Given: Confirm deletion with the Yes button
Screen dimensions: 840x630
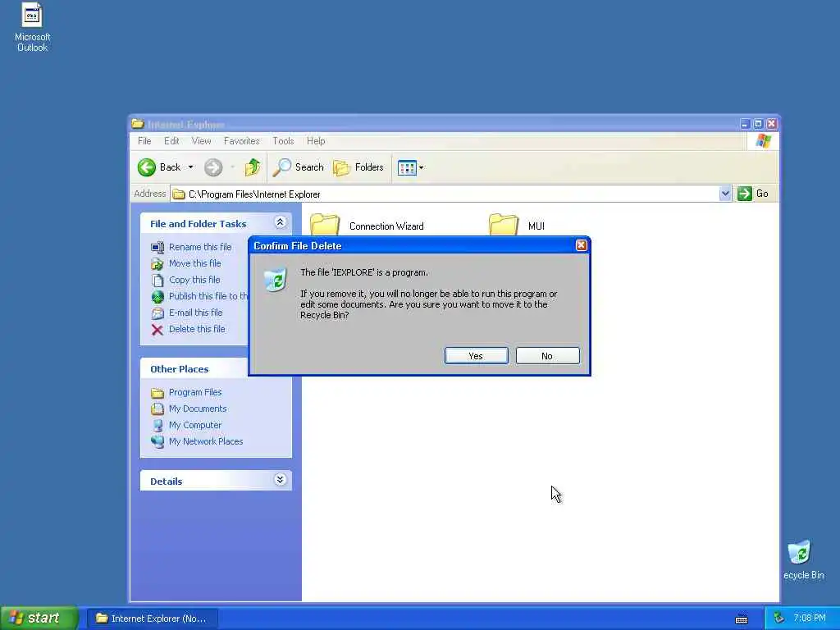Looking at the screenshot, I should [476, 356].
